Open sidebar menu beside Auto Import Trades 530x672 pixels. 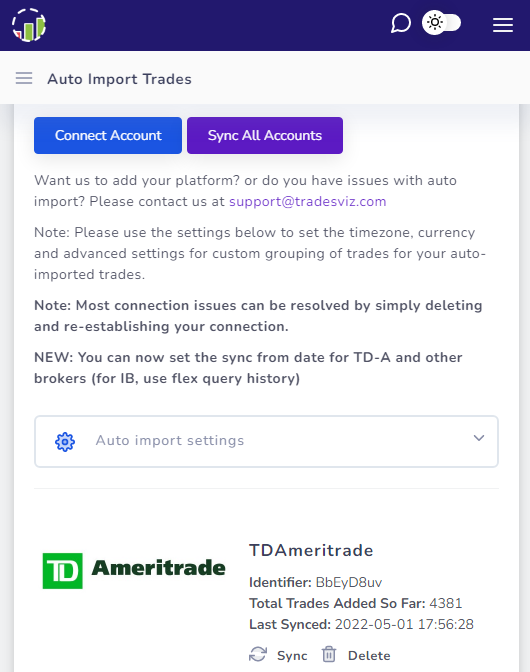pos(24,78)
